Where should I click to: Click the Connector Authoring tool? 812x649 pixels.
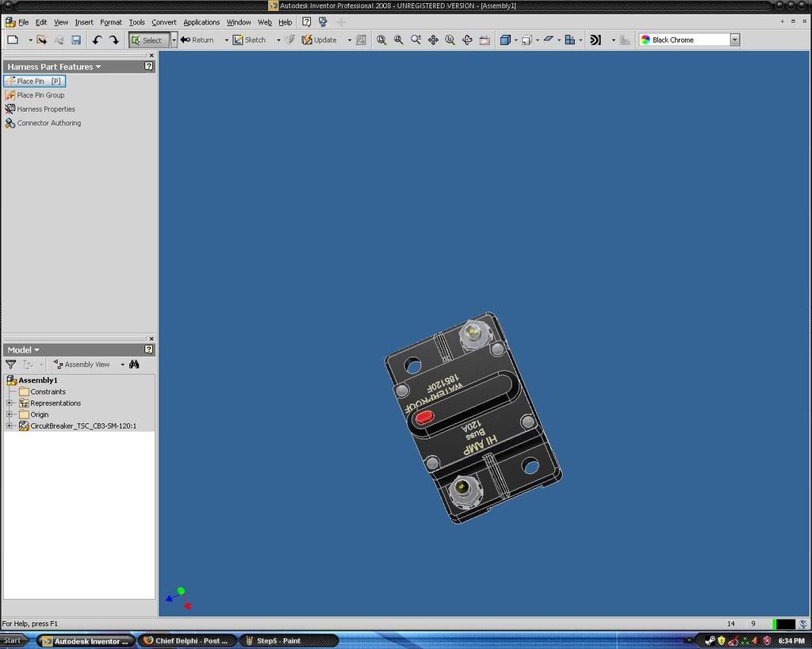coord(43,123)
